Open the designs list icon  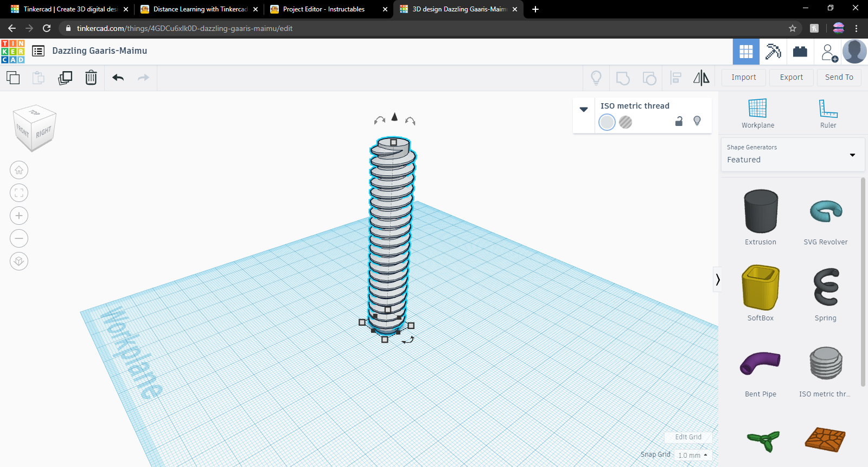tap(38, 51)
